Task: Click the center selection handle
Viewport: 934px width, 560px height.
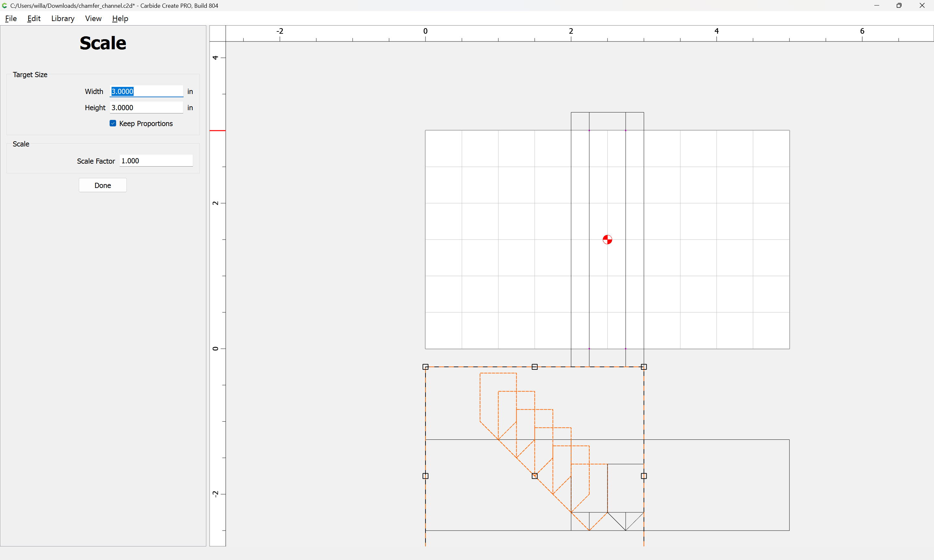Action: [x=534, y=476]
